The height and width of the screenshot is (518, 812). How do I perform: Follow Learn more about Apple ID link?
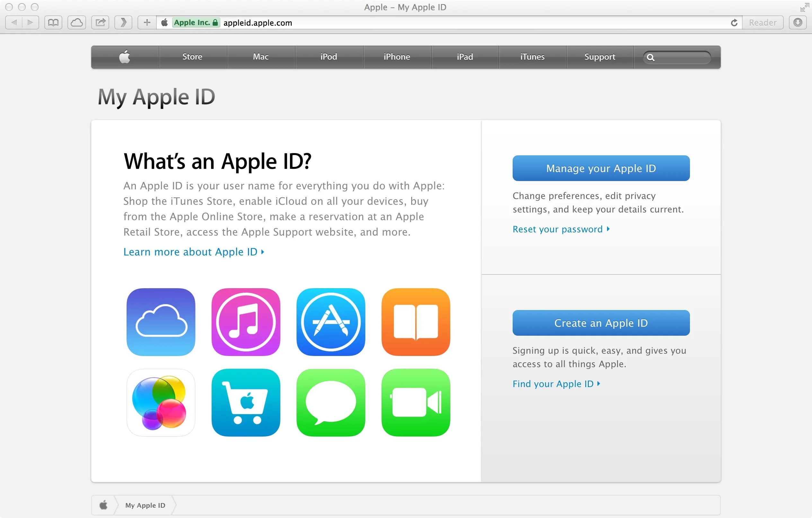194,252
